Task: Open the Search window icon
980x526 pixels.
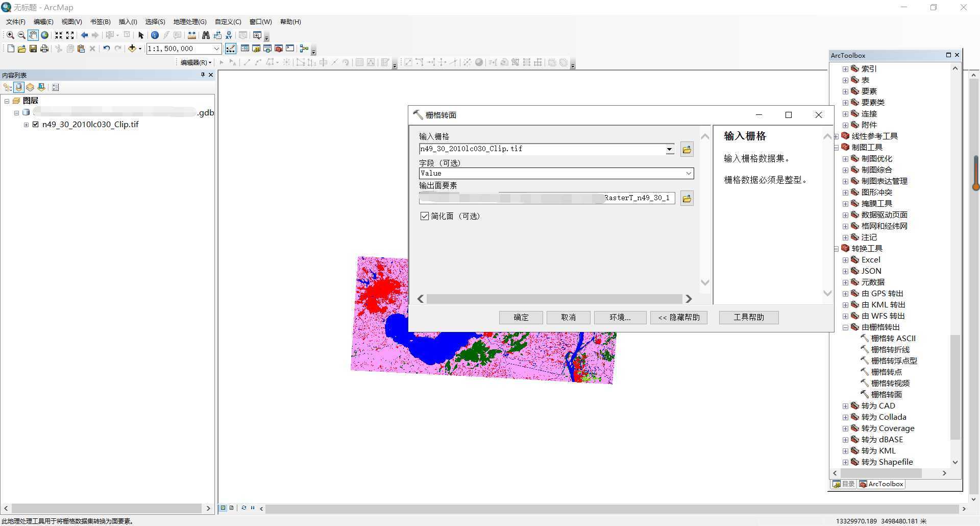Action: click(x=267, y=49)
